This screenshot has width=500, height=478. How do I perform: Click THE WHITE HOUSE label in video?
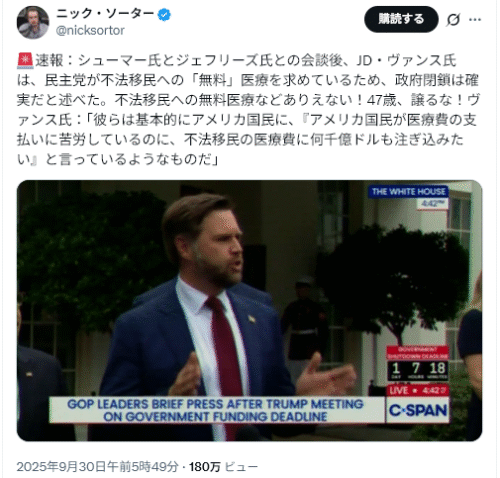point(409,192)
